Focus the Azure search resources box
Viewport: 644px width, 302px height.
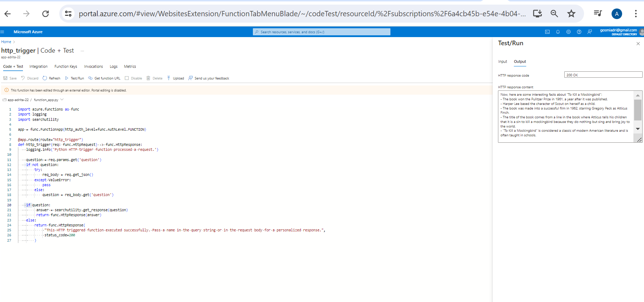point(322,32)
